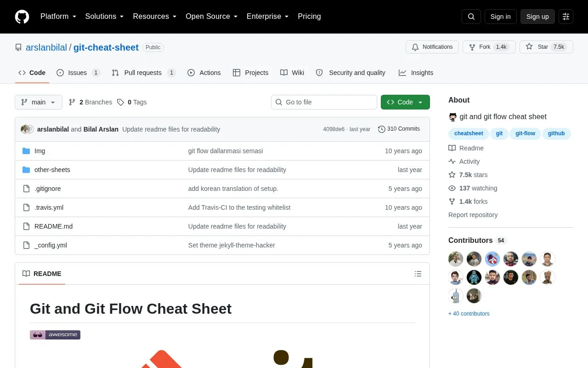Open the GitHub home logo
588x368 pixels.
(22, 17)
